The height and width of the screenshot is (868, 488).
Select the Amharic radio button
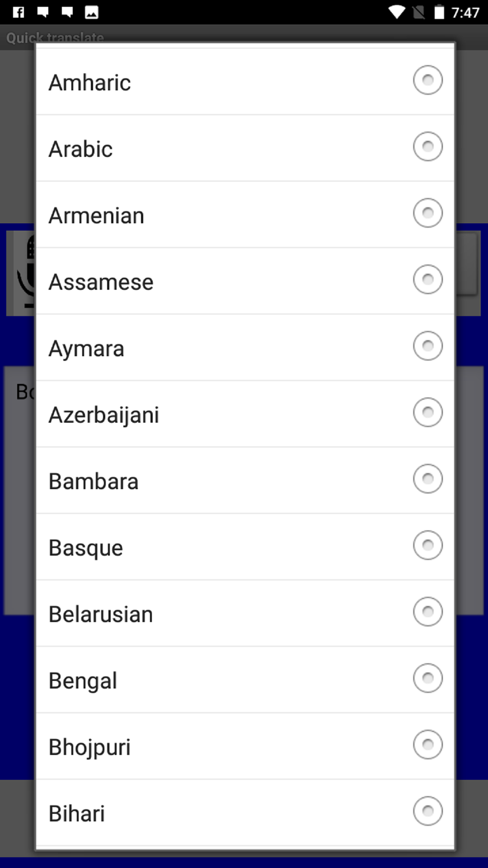tap(427, 80)
